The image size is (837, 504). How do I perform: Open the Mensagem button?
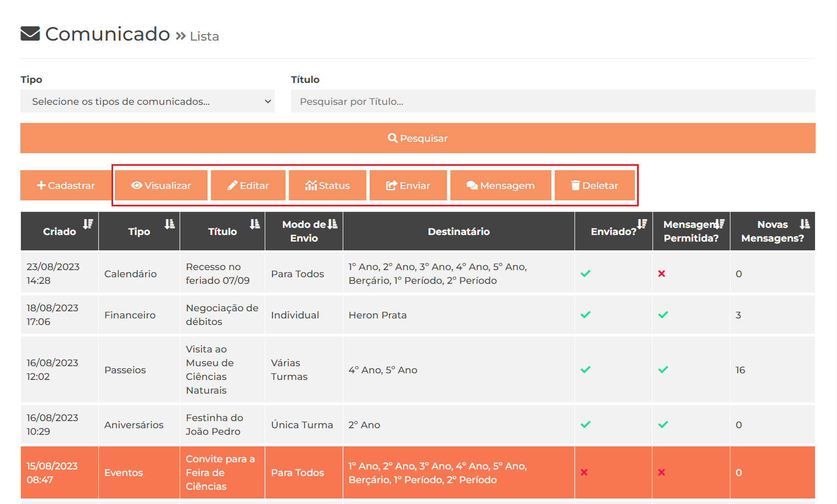(x=500, y=186)
